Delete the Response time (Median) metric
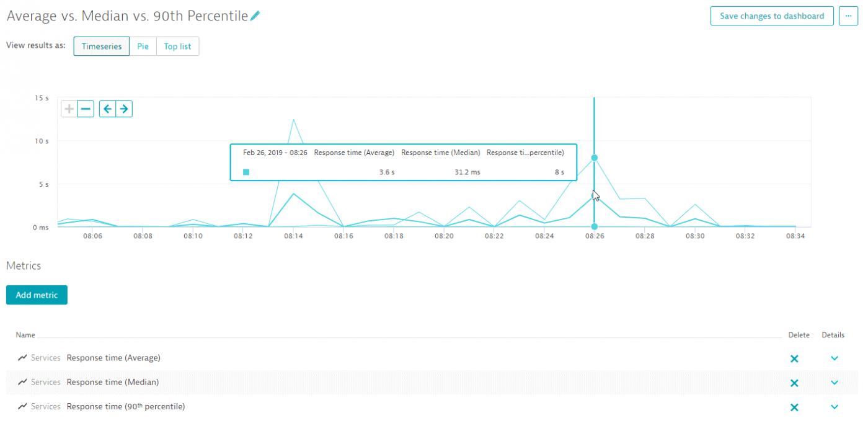This screenshot has height=436, width=868. [x=794, y=383]
